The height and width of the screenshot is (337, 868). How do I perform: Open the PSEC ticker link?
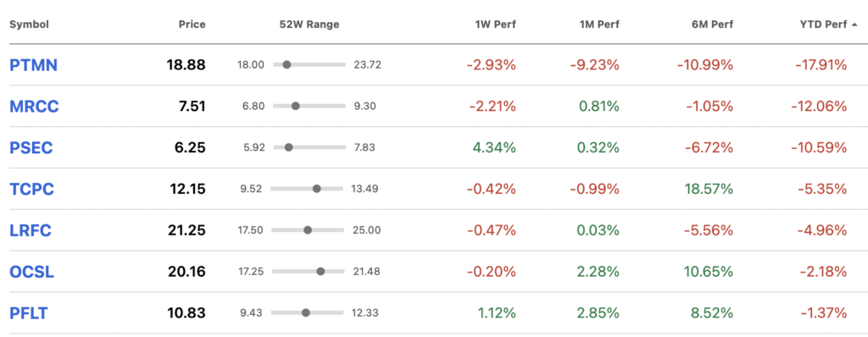click(x=31, y=147)
